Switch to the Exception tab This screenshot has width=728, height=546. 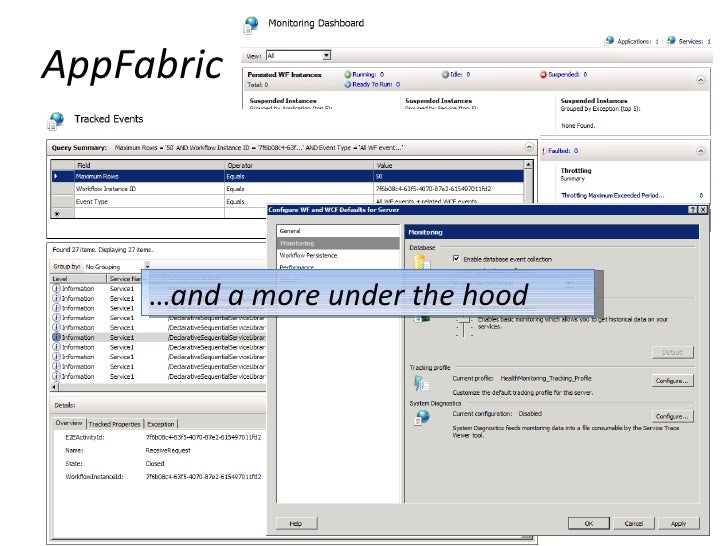tap(161, 424)
